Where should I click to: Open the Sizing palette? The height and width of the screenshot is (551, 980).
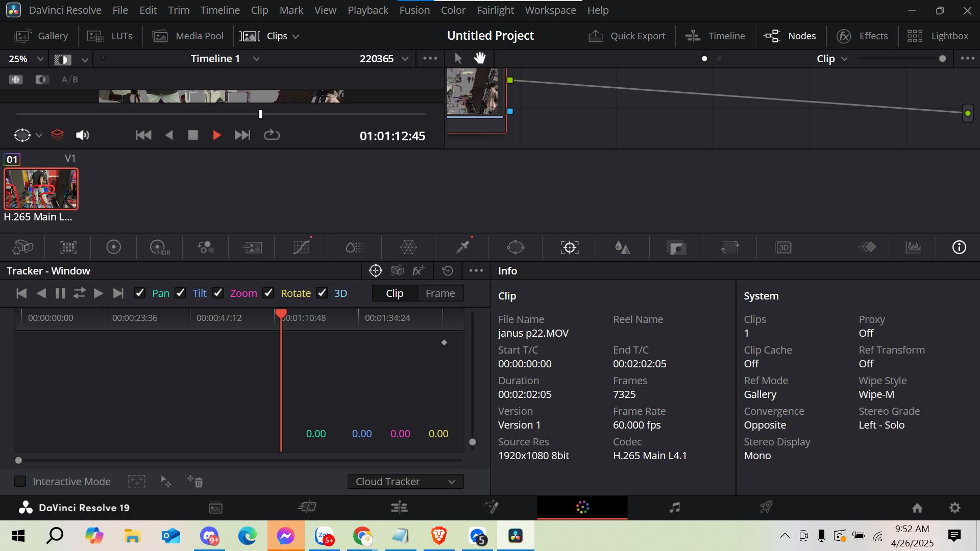pos(730,247)
